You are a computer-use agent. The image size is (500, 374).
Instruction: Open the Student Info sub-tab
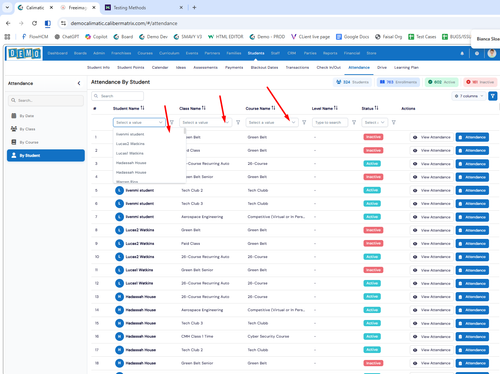tap(98, 67)
